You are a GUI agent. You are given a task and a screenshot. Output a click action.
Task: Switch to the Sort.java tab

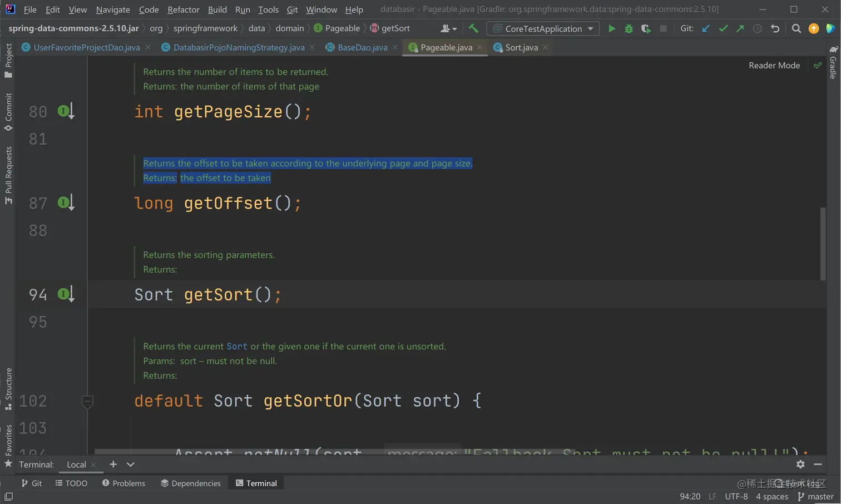[x=521, y=48]
